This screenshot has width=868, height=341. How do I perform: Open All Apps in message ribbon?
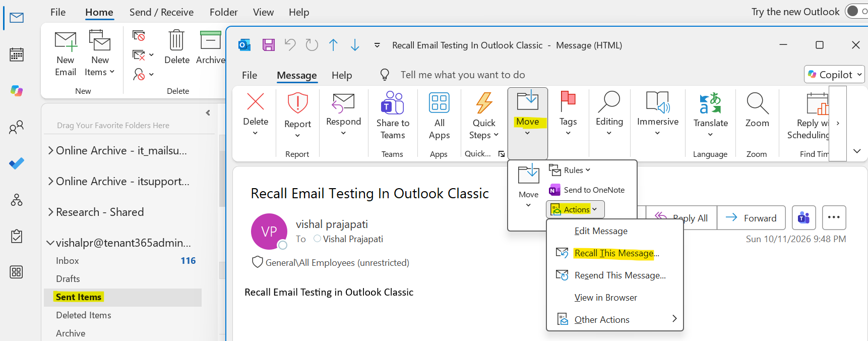coord(439,116)
